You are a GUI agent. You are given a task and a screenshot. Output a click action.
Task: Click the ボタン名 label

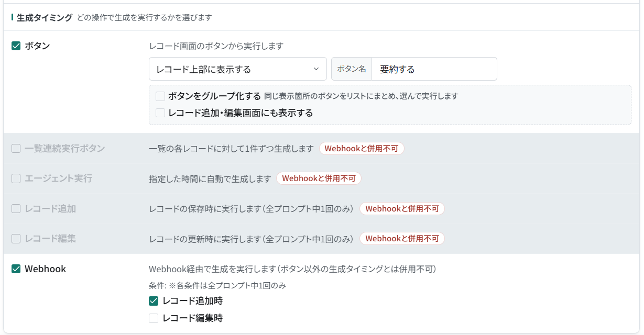352,69
